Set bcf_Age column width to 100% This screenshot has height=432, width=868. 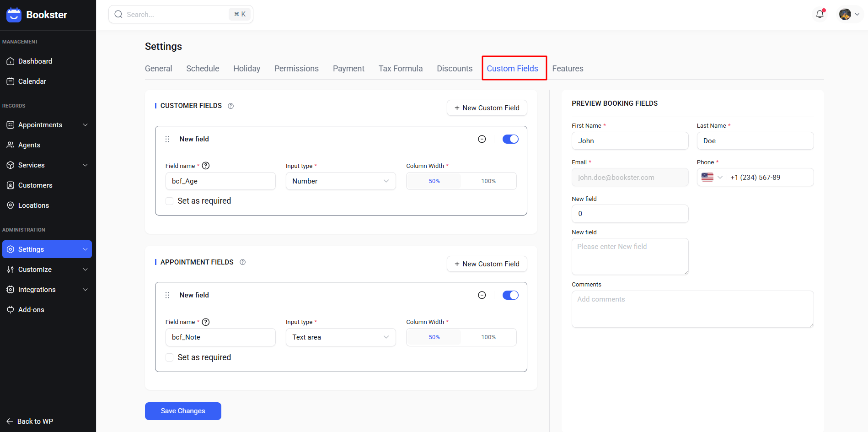point(488,181)
